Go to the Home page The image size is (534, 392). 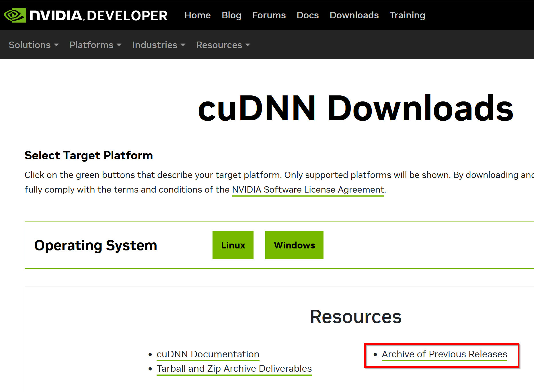198,15
